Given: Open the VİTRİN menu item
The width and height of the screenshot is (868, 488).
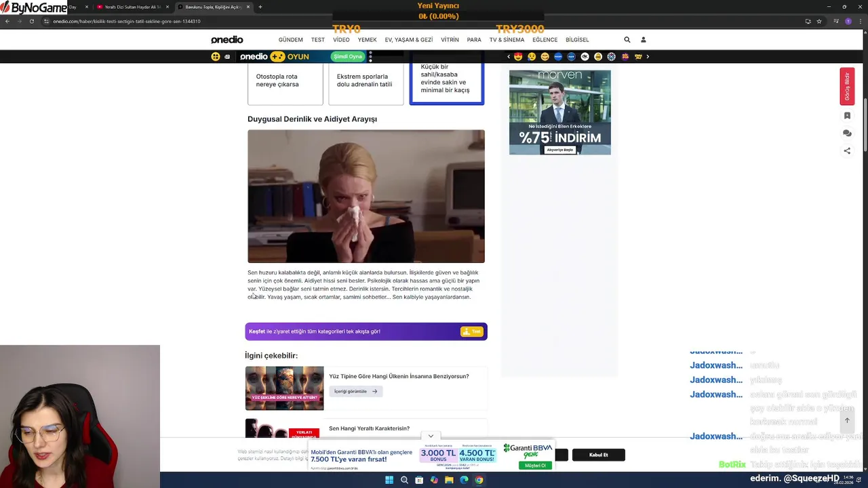Looking at the screenshot, I should point(450,40).
